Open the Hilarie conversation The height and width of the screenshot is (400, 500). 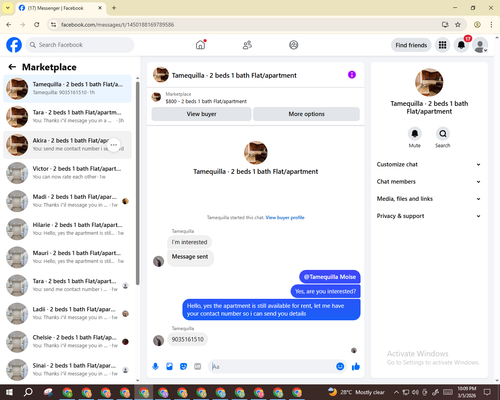(67, 229)
